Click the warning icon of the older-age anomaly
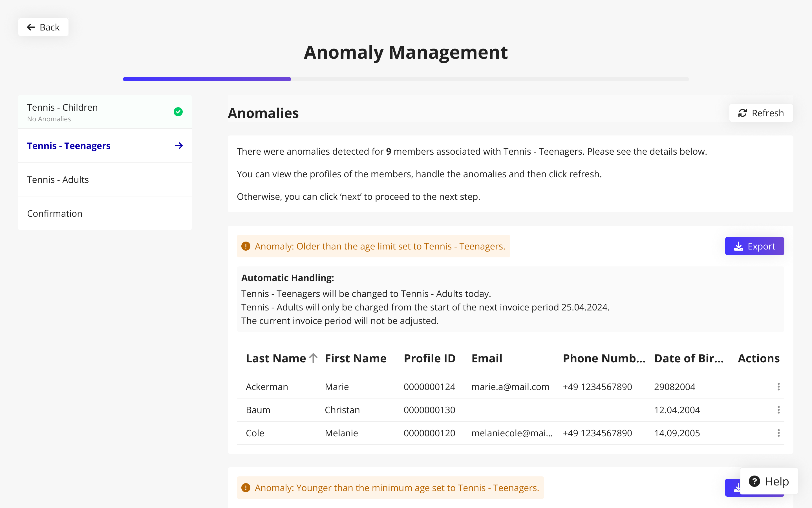This screenshot has height=508, width=812. pyautogui.click(x=246, y=246)
